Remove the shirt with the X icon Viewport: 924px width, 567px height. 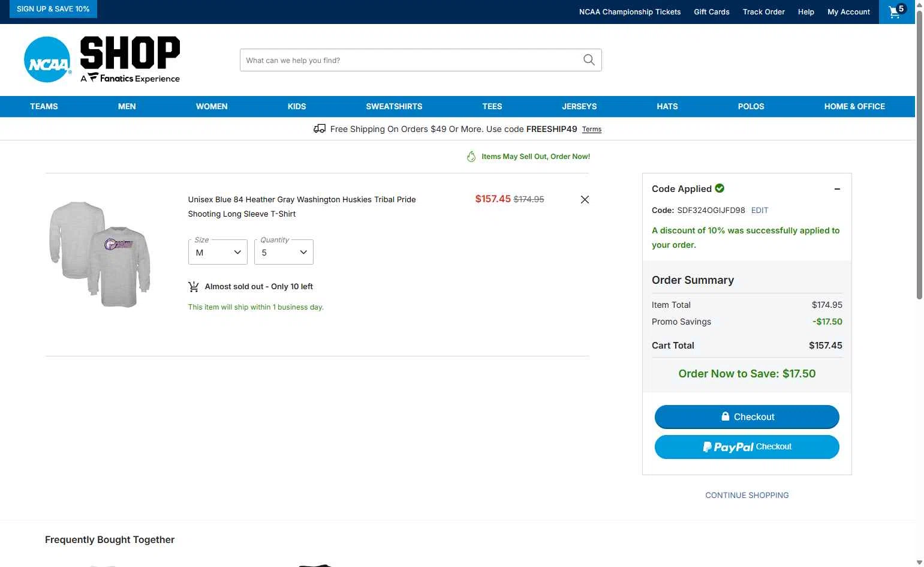585,199
